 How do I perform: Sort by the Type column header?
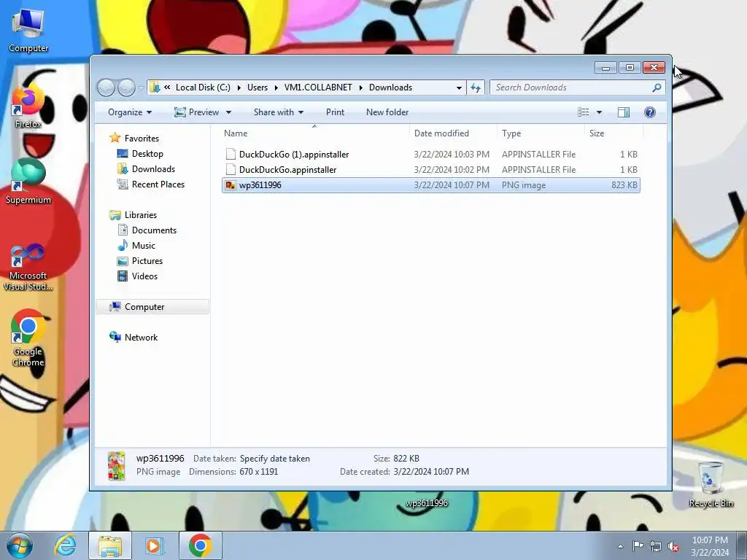click(x=541, y=133)
